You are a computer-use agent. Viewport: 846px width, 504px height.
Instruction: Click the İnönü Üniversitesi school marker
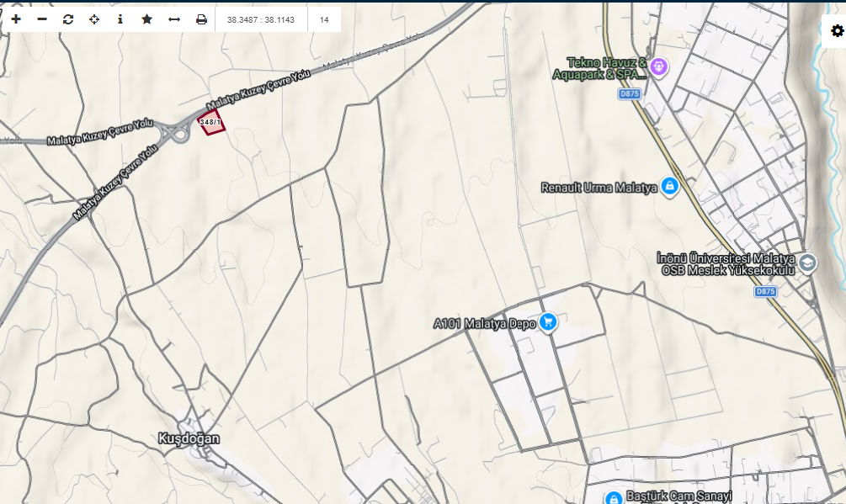[807, 263]
